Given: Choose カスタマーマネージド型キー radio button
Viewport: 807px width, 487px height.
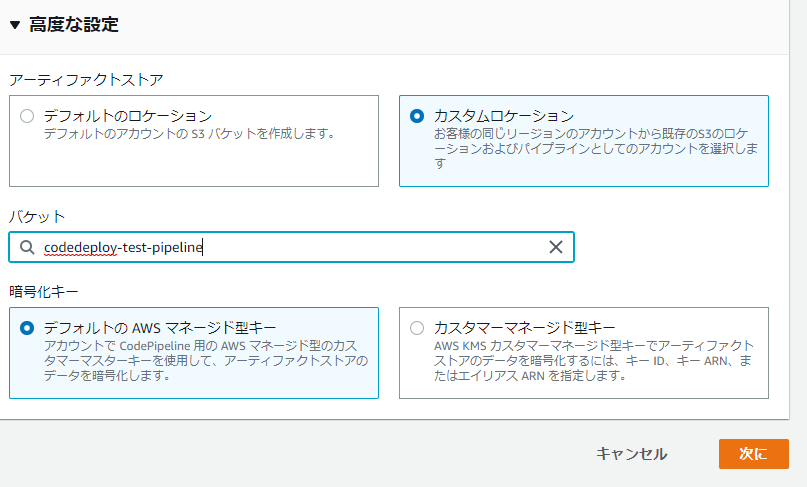Looking at the screenshot, I should click(x=417, y=328).
